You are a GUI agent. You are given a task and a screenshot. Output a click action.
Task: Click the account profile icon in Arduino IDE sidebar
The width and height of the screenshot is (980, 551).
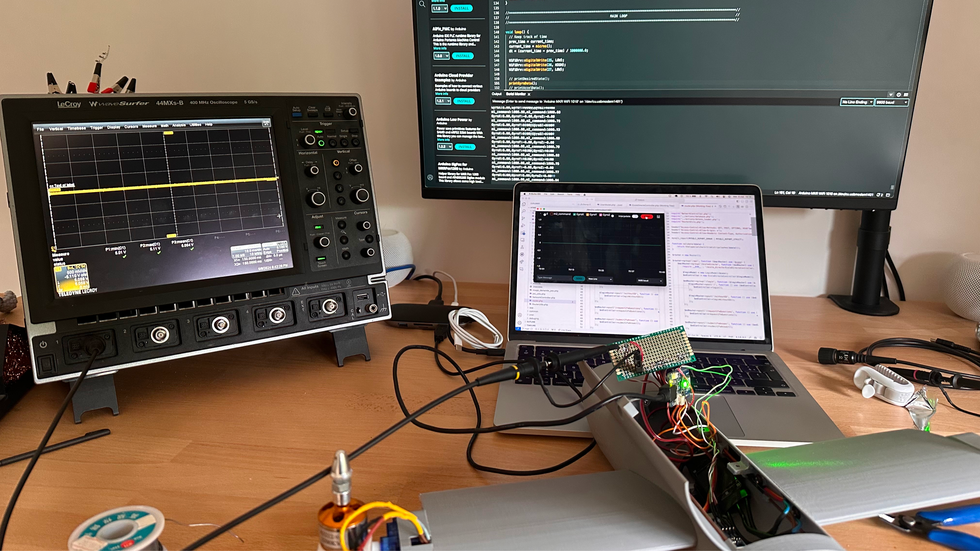(430, 177)
